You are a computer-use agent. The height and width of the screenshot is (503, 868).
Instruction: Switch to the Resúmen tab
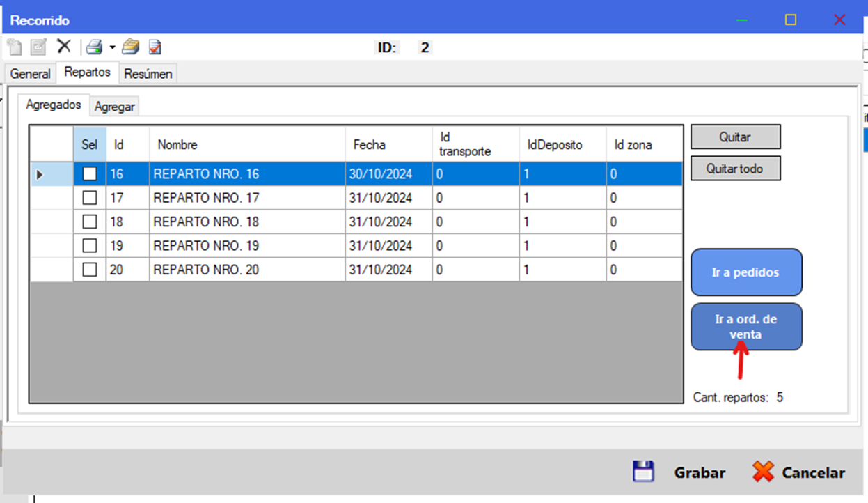[x=148, y=74]
